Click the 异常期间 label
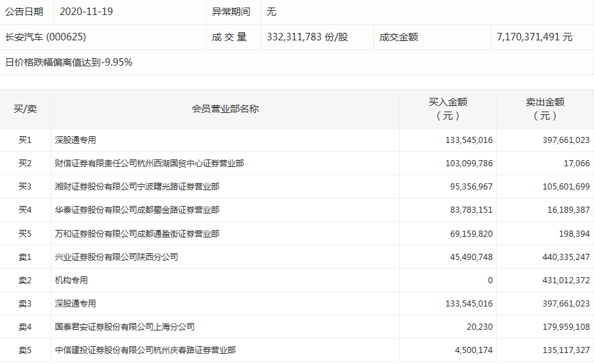This screenshot has width=594, height=364. [x=231, y=12]
